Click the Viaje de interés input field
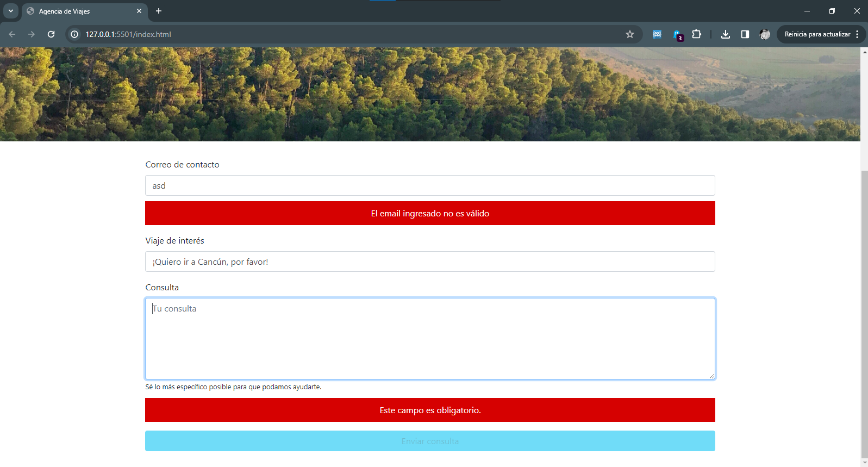This screenshot has width=868, height=467. (430, 261)
